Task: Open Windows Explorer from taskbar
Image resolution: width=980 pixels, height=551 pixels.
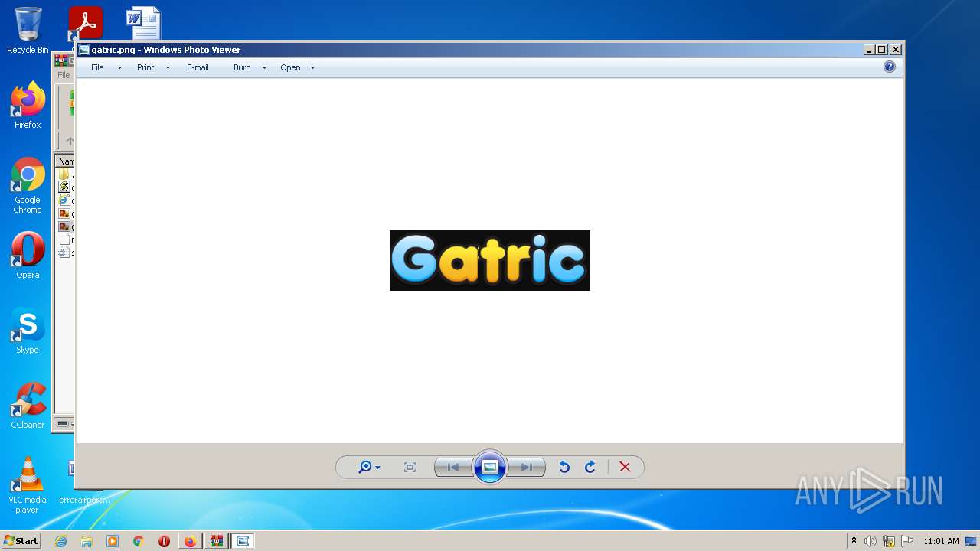Action: [87, 541]
